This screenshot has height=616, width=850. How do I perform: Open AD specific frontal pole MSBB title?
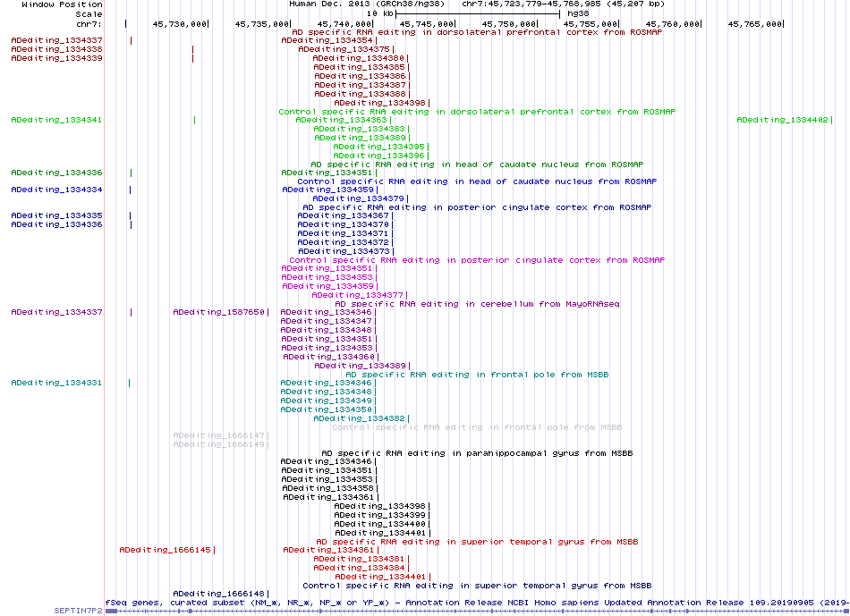coord(477,375)
